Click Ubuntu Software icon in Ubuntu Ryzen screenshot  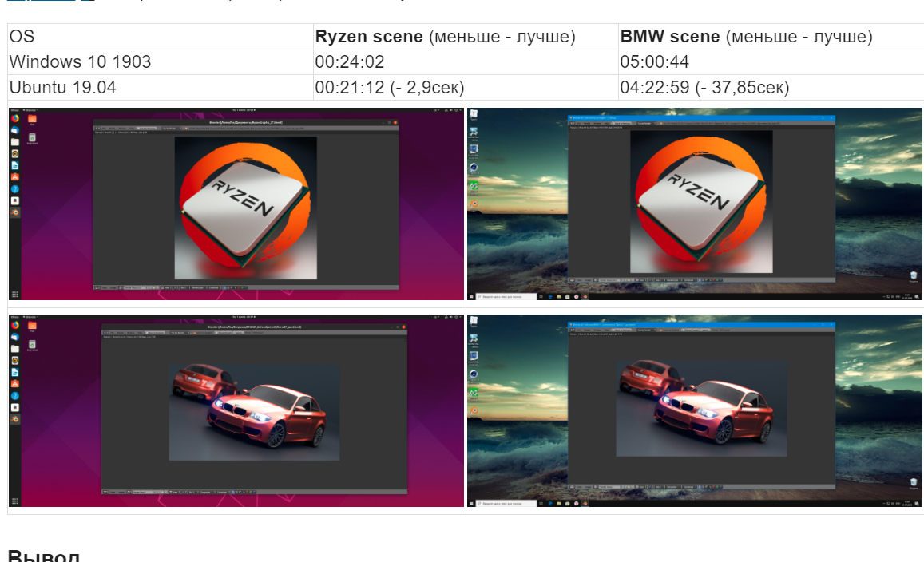point(14,177)
